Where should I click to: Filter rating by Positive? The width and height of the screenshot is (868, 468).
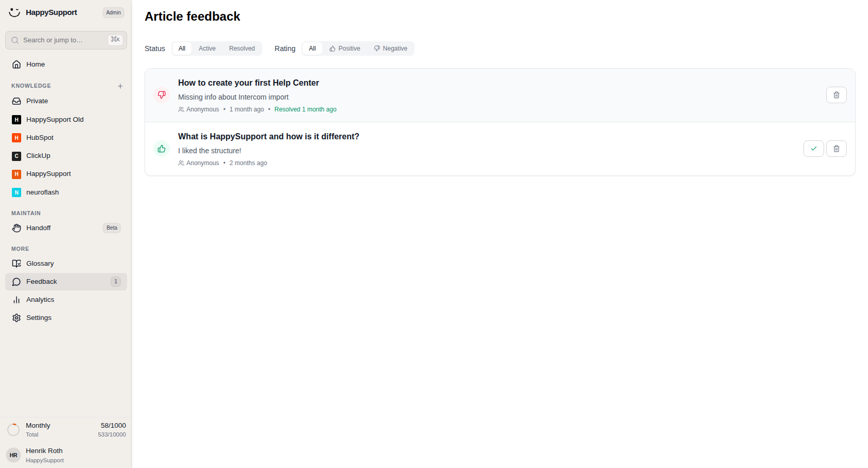tap(345, 49)
